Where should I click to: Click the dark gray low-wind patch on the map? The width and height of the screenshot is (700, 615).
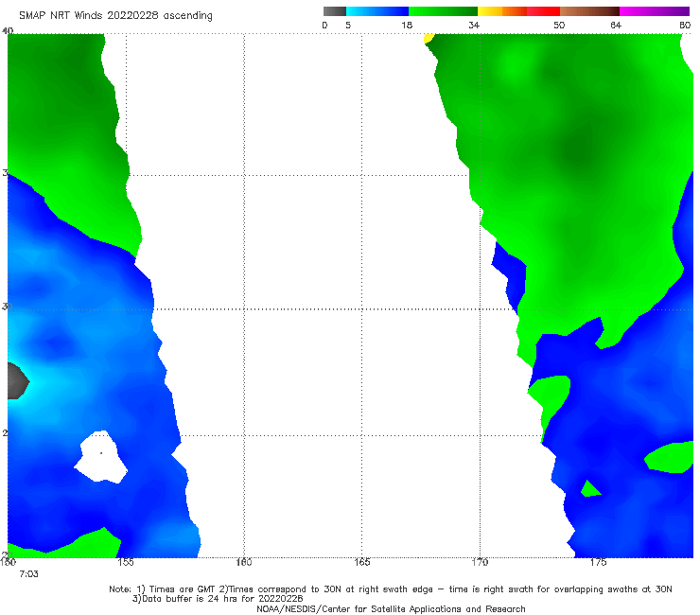coord(17,381)
